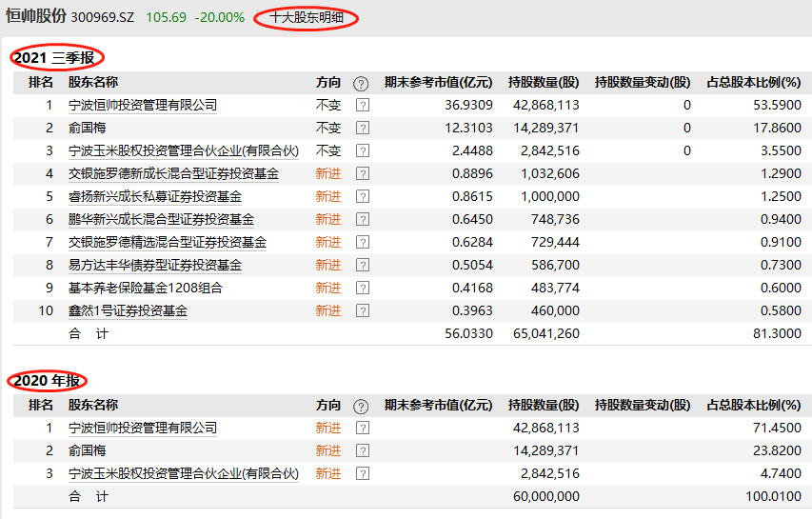Click question mark icon for 睿扬新兴成长私募证券投资基金
Screen dimensions: 812x519
363,196
